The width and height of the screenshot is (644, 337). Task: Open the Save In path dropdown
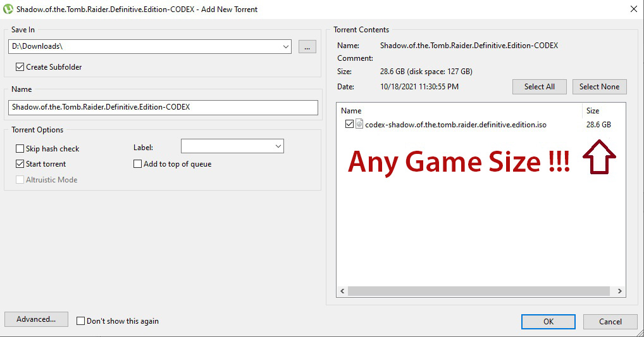click(x=286, y=46)
